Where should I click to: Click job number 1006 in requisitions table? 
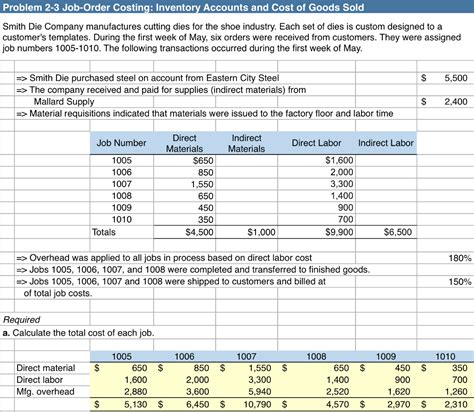[122, 172]
